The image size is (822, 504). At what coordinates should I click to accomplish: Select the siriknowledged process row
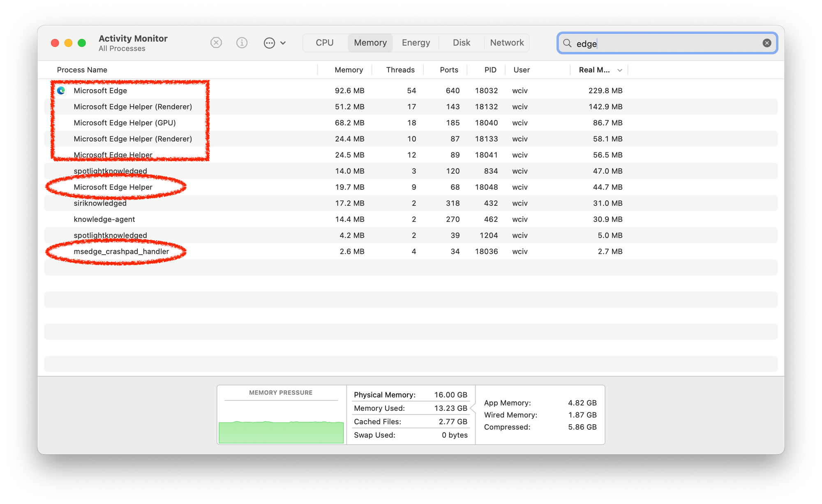click(x=411, y=203)
